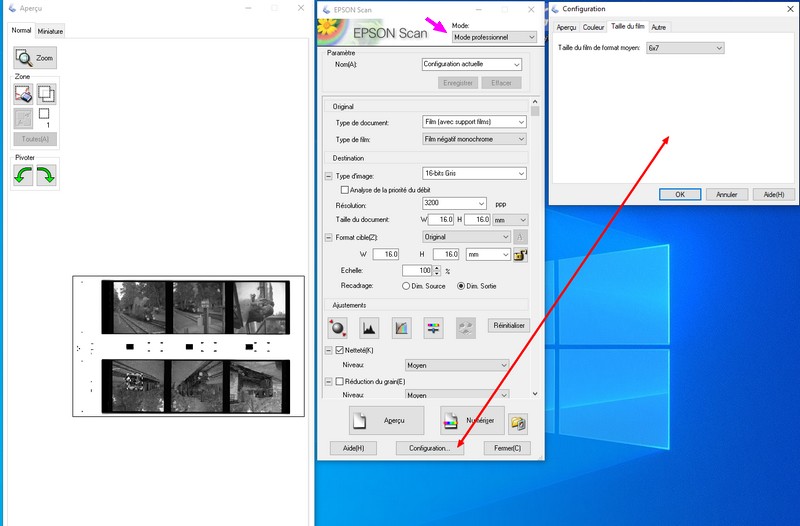The width and height of the screenshot is (800, 526).
Task: Click the copy marquee icon in Zone
Action: tap(46, 94)
